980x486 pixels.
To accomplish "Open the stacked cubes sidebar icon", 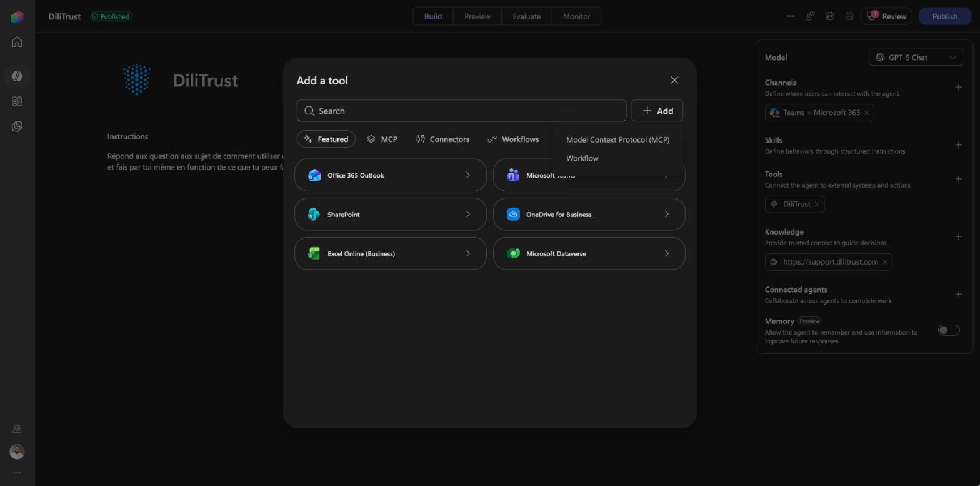I will pos(17,126).
